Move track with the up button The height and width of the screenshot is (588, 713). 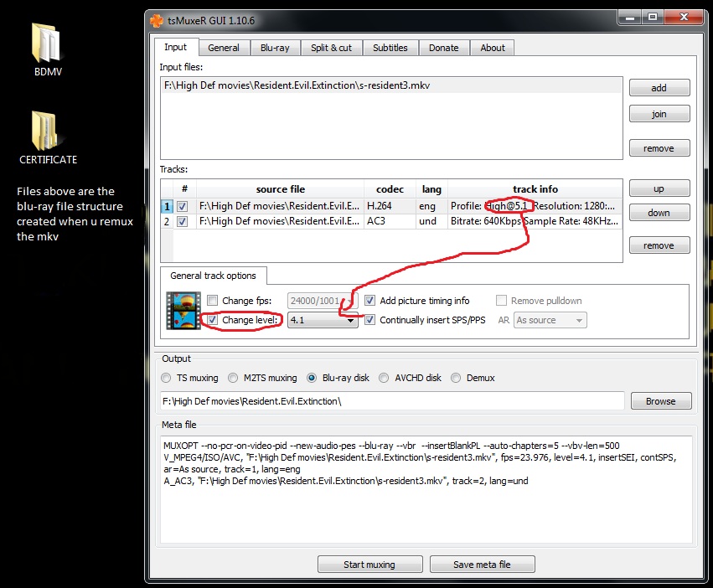tap(659, 188)
